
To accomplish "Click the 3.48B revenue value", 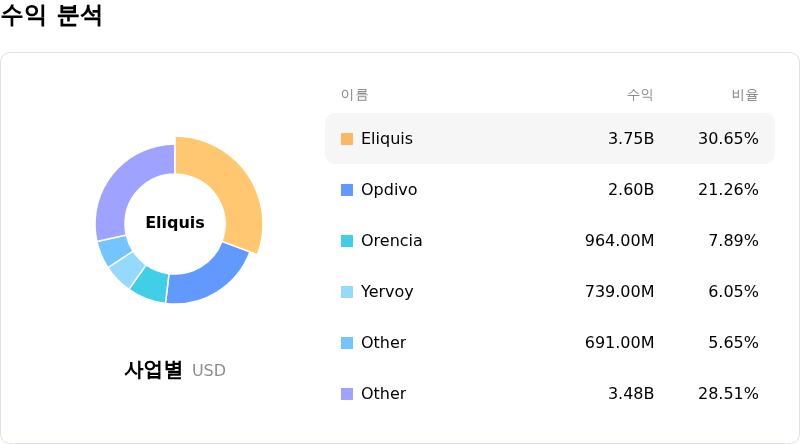I will pyautogui.click(x=631, y=394).
